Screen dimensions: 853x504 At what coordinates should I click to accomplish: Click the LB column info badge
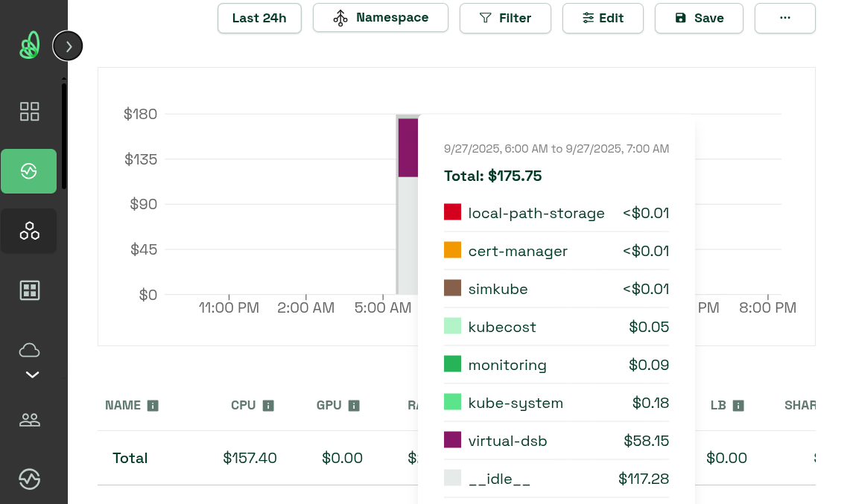coord(738,405)
